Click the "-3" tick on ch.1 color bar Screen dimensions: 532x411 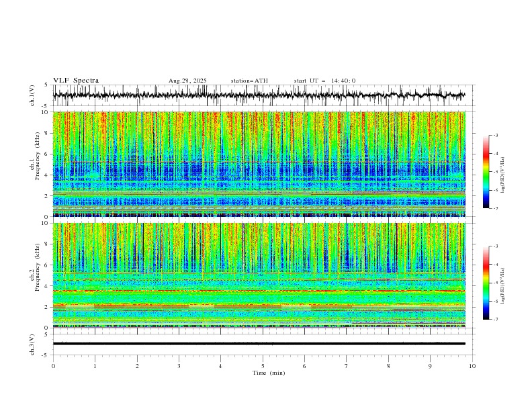click(496, 135)
